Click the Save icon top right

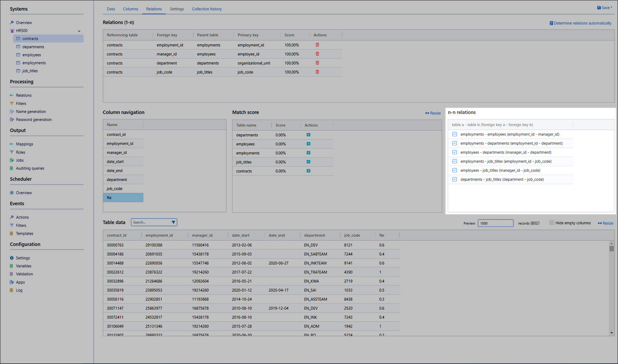[x=599, y=8]
